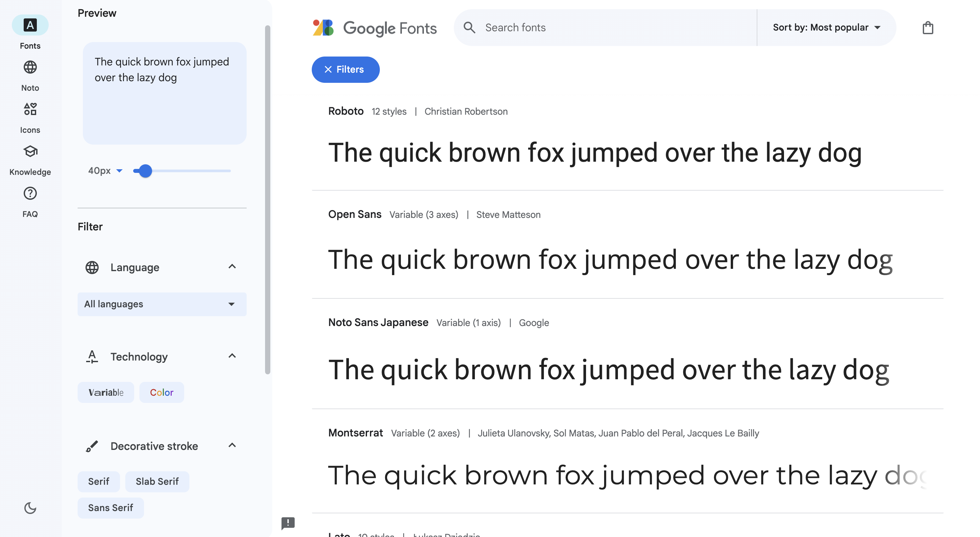
Task: Close the Filters panel button
Action: point(345,70)
